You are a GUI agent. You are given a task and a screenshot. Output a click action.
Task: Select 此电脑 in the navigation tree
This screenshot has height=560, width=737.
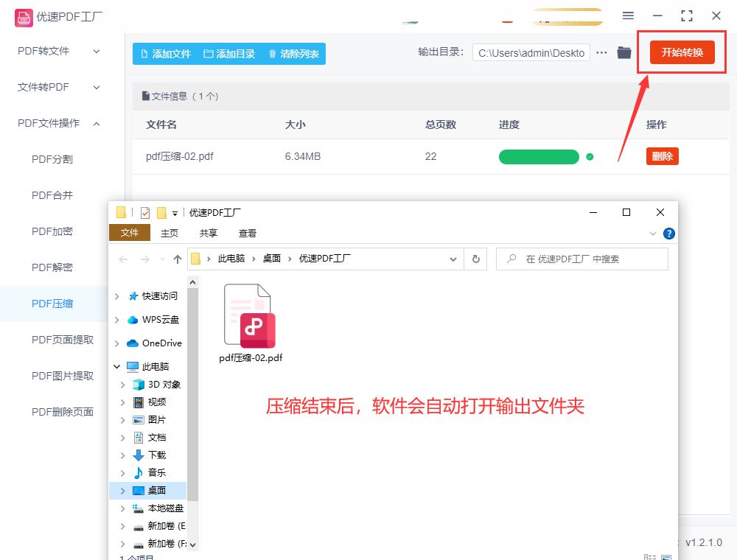tap(155, 366)
